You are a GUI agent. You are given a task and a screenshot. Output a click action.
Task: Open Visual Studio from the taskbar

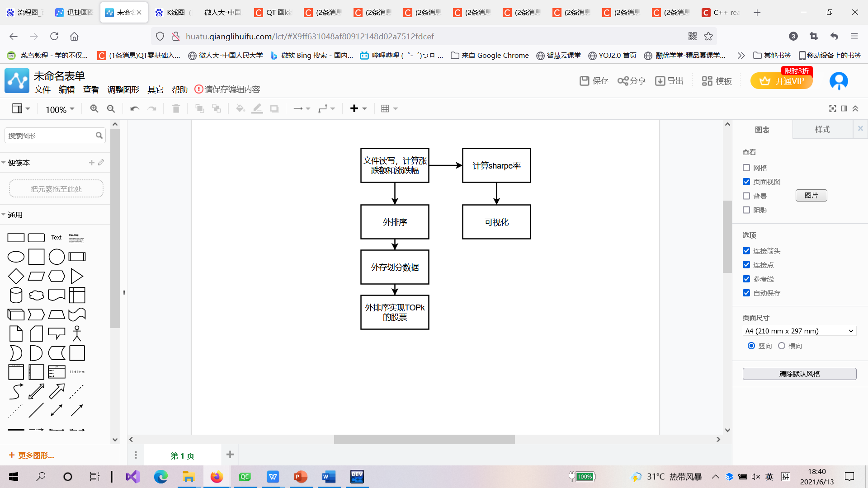(x=133, y=477)
